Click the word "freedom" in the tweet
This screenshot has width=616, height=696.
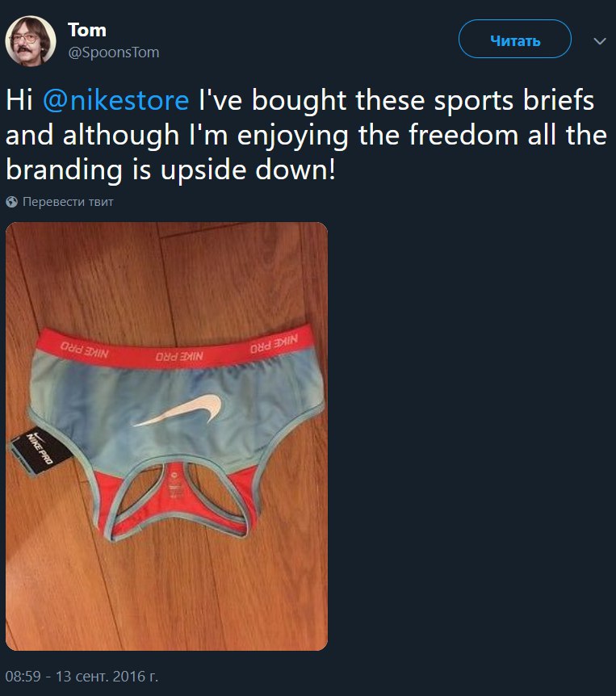(x=463, y=135)
